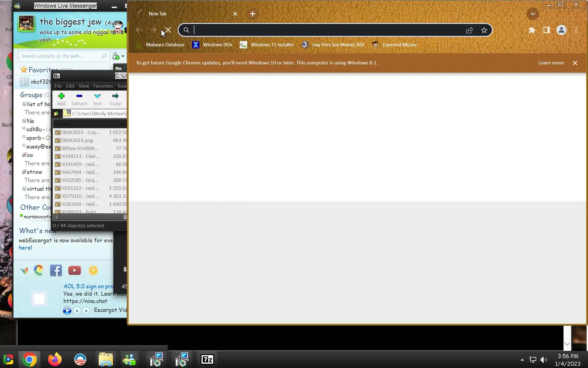
Task: Open Chrome profile avatar icon
Action: pos(561,30)
